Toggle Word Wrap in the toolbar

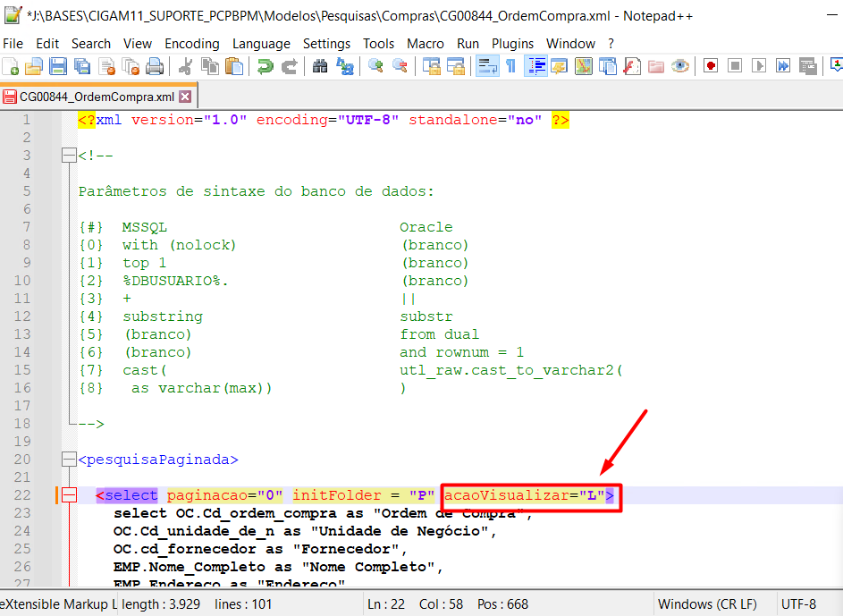(x=487, y=66)
